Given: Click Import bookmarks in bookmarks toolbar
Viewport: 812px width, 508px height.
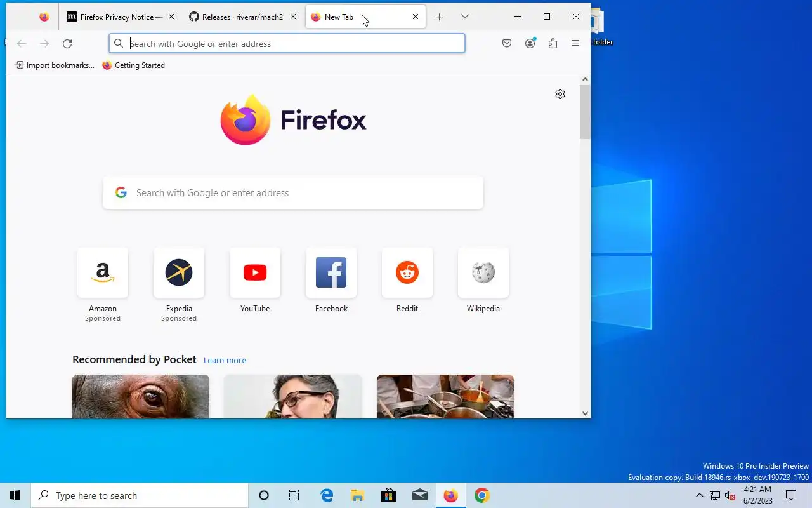Looking at the screenshot, I should tap(55, 65).
